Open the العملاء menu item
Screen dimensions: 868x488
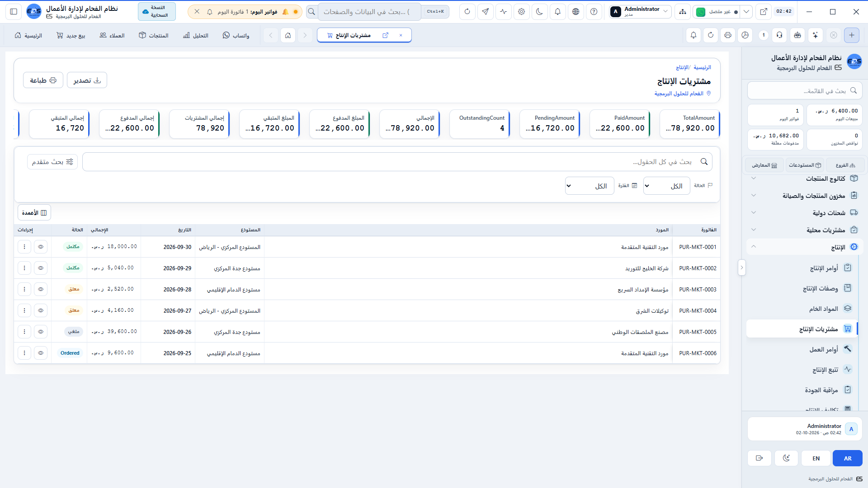[112, 35]
